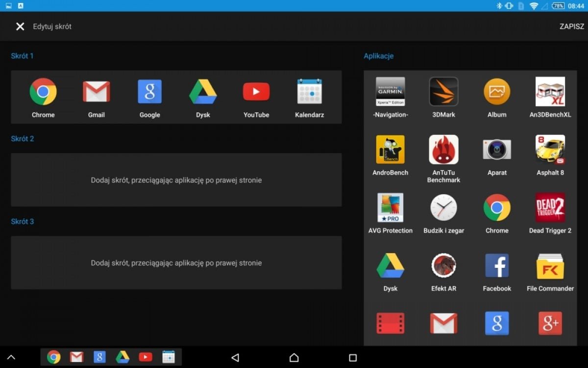
Task: Tap the "Aplikacje" heading
Action: [379, 56]
